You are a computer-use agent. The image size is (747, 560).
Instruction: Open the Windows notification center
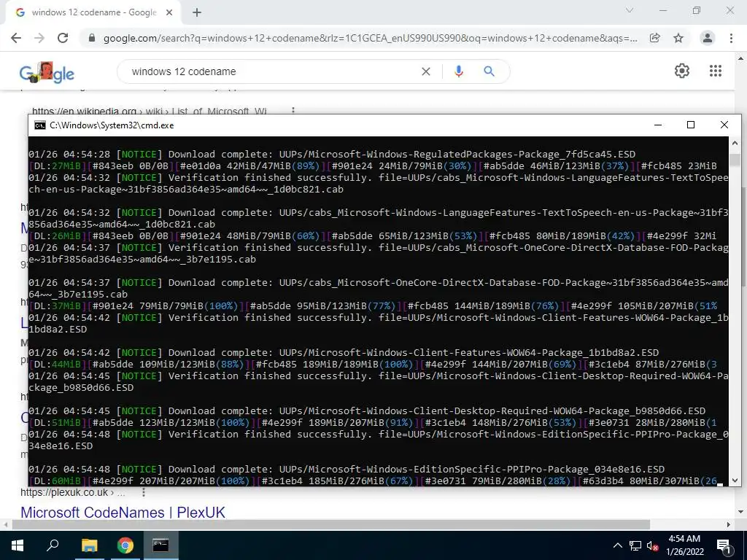724,545
